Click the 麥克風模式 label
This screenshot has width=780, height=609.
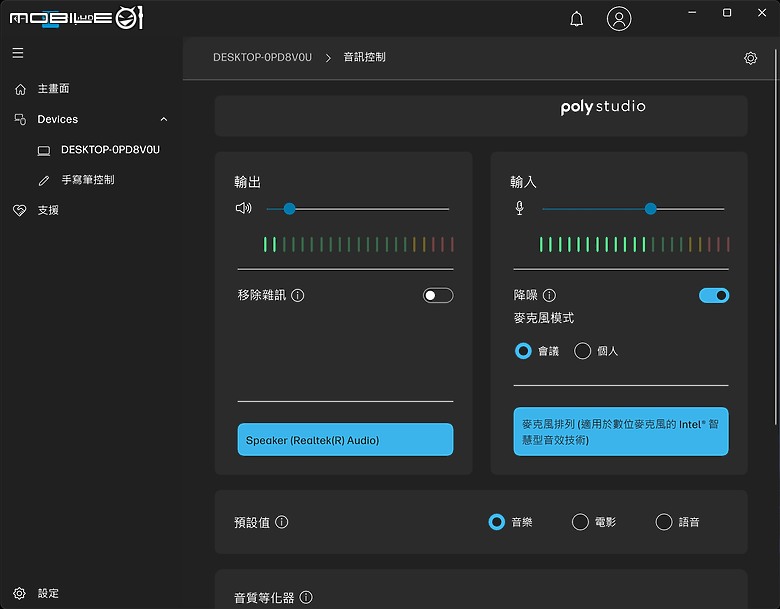point(544,318)
